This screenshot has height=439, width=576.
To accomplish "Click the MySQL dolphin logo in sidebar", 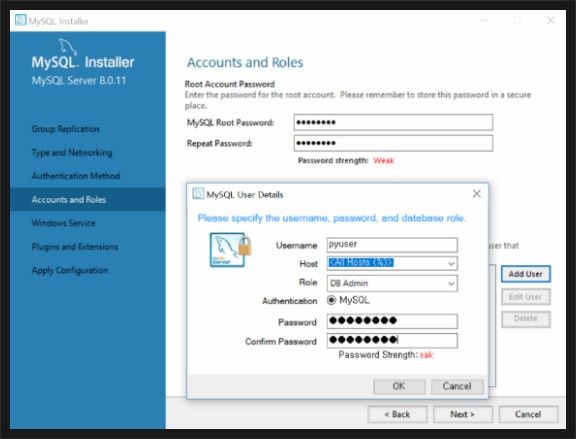I will coord(68,46).
